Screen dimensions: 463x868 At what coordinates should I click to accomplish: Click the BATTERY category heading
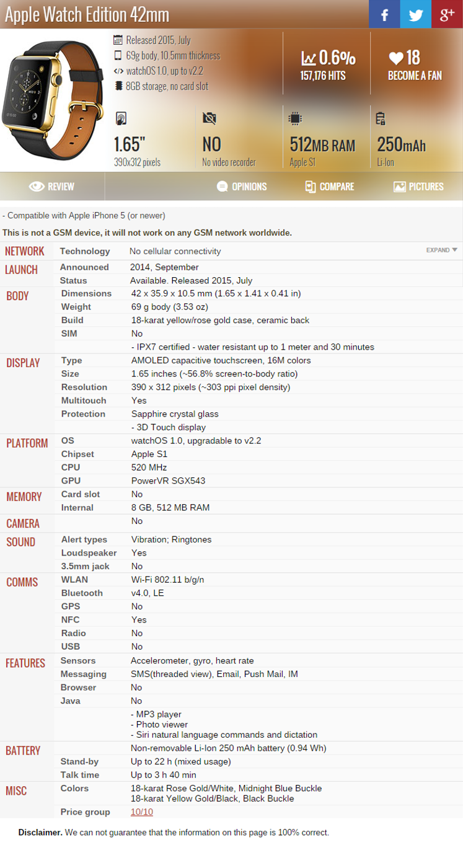pyautogui.click(x=23, y=751)
